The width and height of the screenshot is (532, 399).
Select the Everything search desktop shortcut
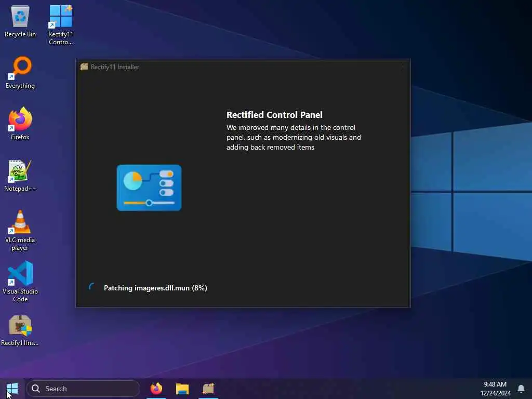click(x=20, y=73)
